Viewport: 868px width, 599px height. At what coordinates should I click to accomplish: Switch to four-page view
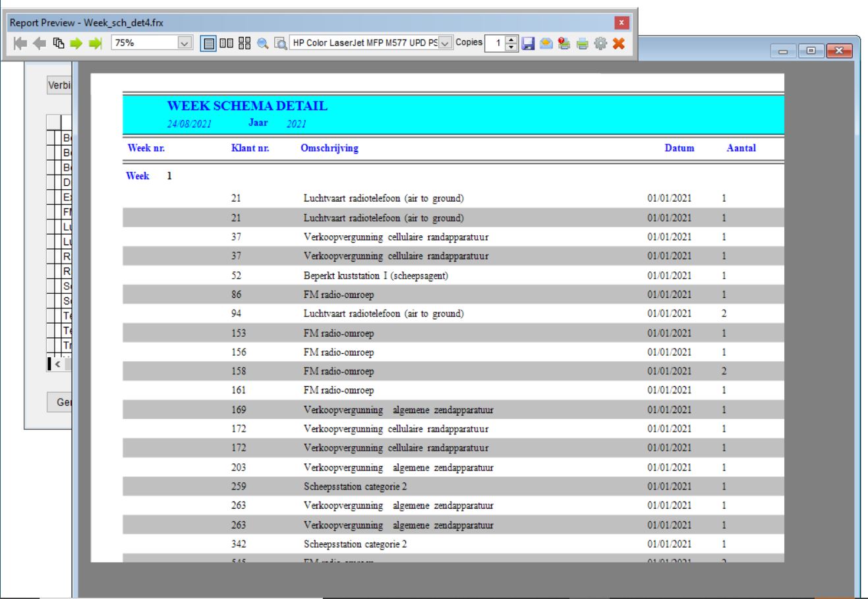coord(245,43)
